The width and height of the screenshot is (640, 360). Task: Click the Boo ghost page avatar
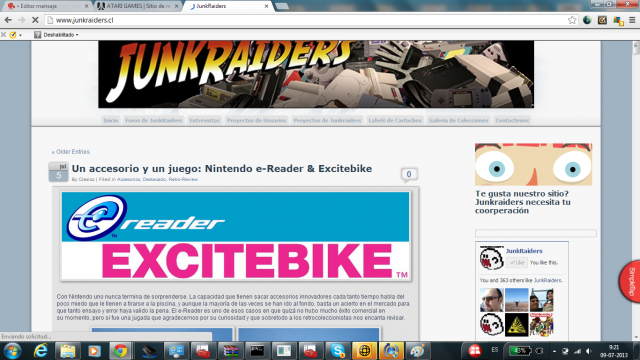pyautogui.click(x=491, y=258)
